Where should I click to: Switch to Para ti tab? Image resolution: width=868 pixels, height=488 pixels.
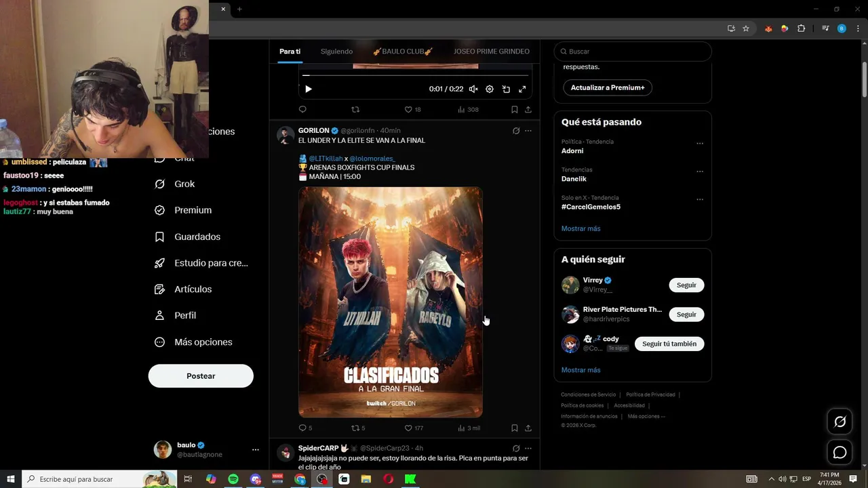click(x=290, y=52)
